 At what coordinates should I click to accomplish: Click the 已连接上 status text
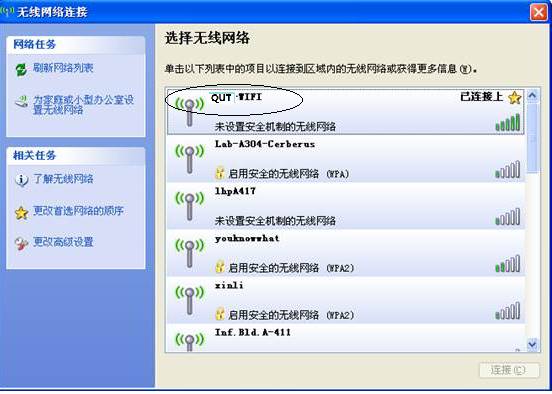(481, 97)
